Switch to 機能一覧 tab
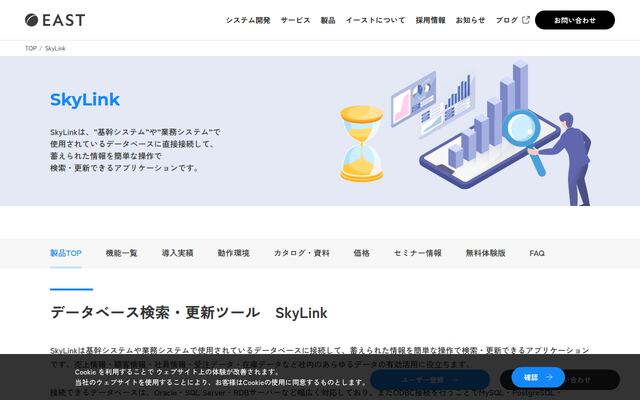Image resolution: width=640 pixels, height=400 pixels. [x=122, y=253]
